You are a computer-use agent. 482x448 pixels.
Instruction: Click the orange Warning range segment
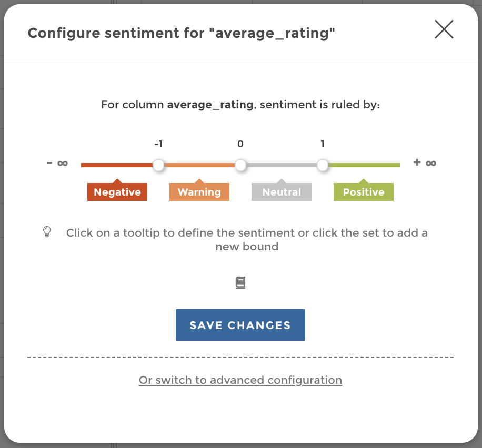click(199, 165)
